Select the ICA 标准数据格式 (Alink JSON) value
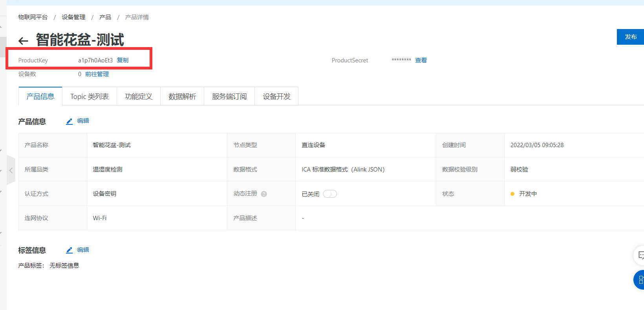Viewport: 644px width, 310px height. [x=343, y=170]
